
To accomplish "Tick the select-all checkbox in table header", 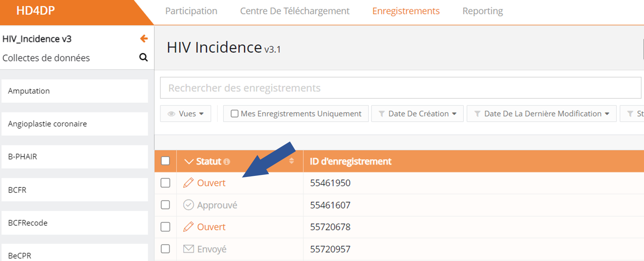I will tap(166, 161).
